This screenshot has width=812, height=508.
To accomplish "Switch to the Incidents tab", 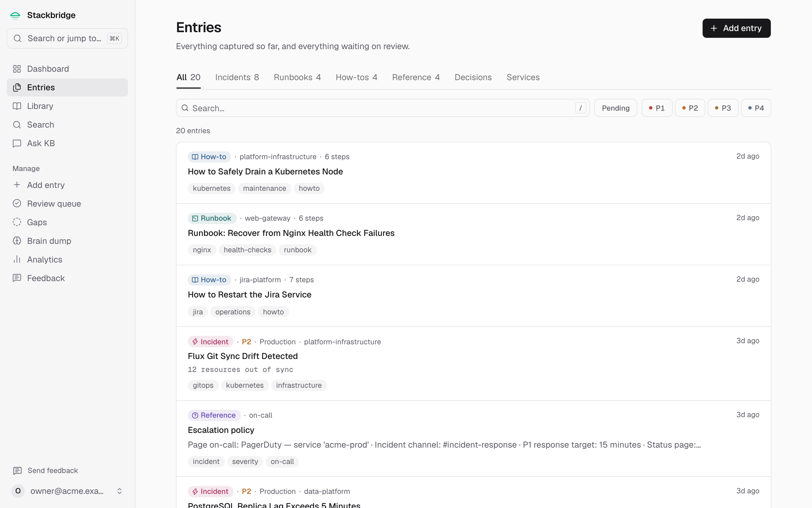I will (x=237, y=77).
